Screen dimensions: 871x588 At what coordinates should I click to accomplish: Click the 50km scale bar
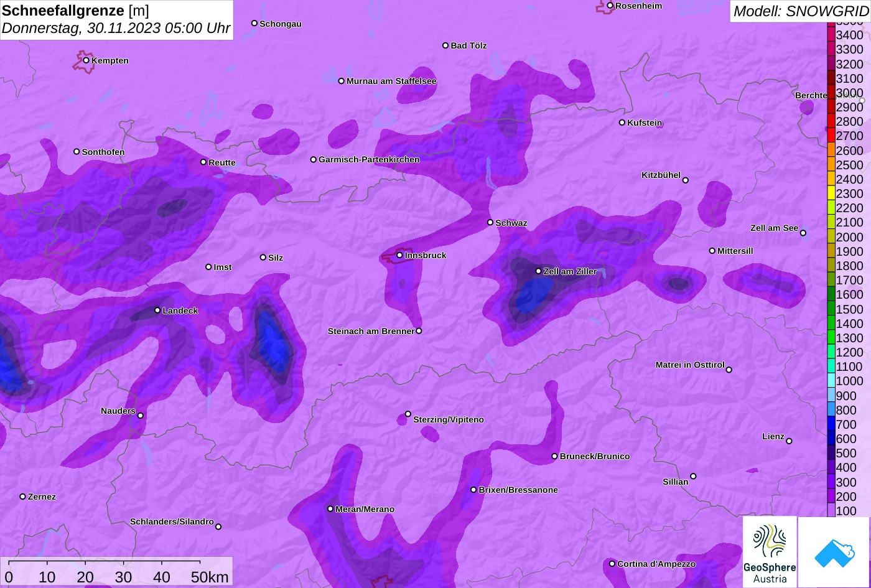click(105, 561)
